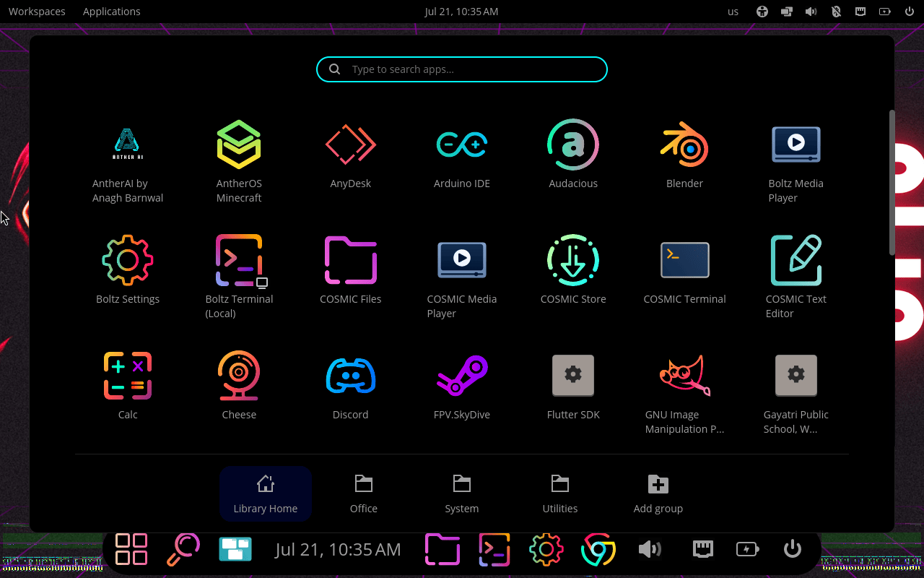The height and width of the screenshot is (578, 924).
Task: Open the Arduino IDE application
Action: [x=462, y=144]
